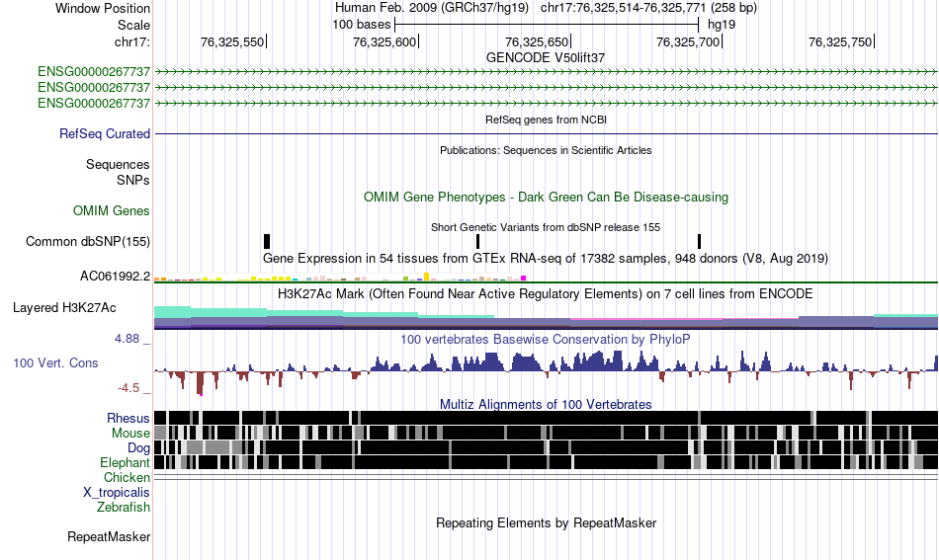Open RefSeq genes from NCBI track title
This screenshot has width=939, height=560.
(546, 120)
